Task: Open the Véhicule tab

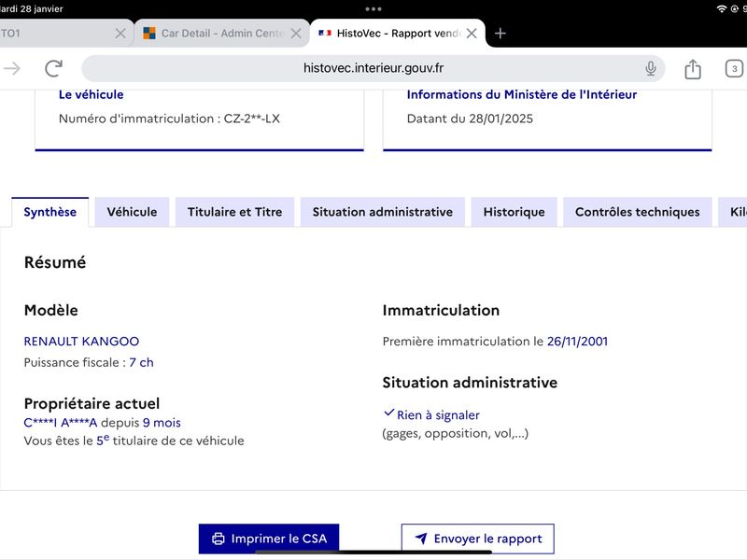Action: point(132,212)
